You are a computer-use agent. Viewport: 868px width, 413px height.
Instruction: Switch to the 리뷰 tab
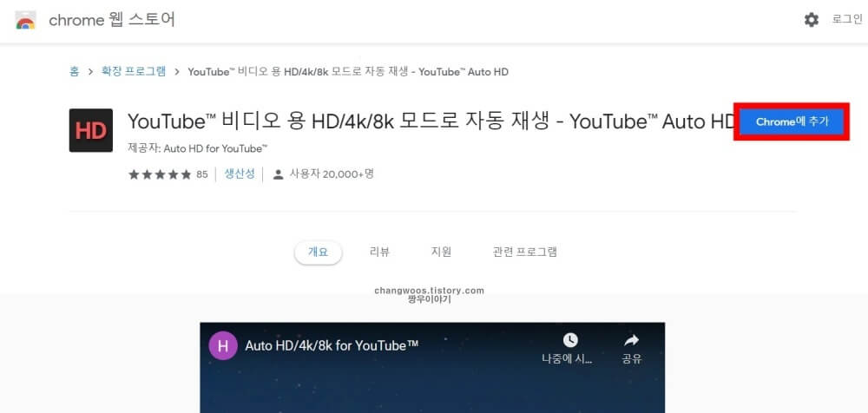(380, 252)
